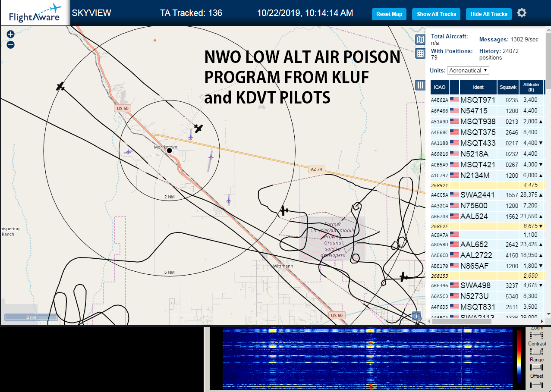
Task: Click the map info attribution icon
Action: [416, 316]
